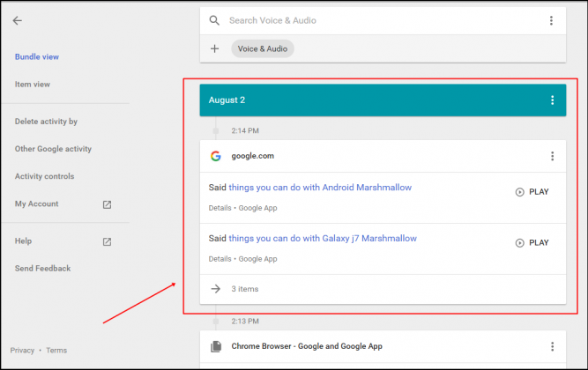Click in the Search Voice & Audio field
The image size is (588, 370).
click(383, 20)
